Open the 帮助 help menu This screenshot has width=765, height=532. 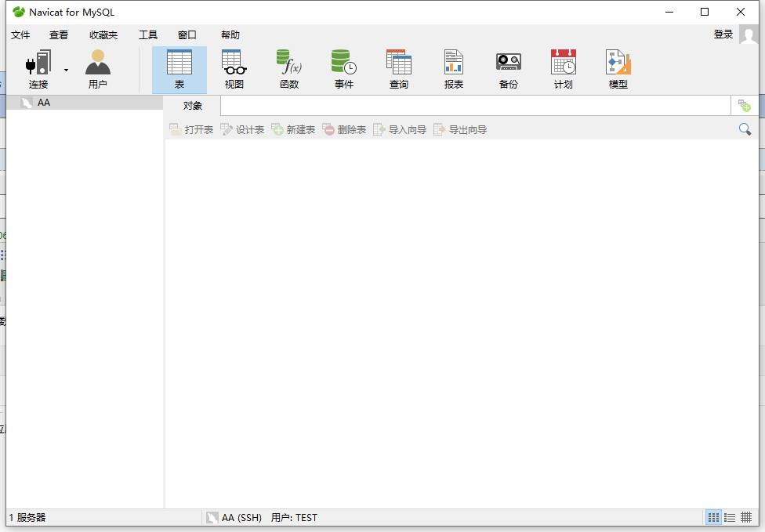(230, 35)
